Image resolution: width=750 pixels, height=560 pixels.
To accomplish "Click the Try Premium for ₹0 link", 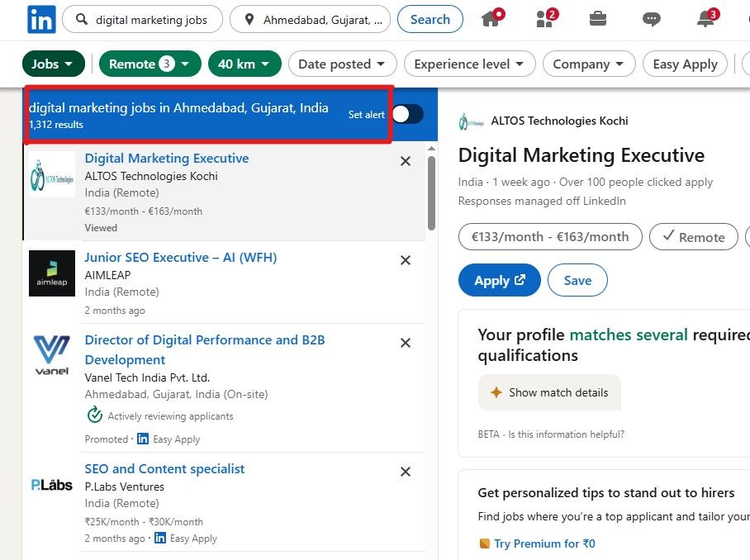I will (544, 543).
